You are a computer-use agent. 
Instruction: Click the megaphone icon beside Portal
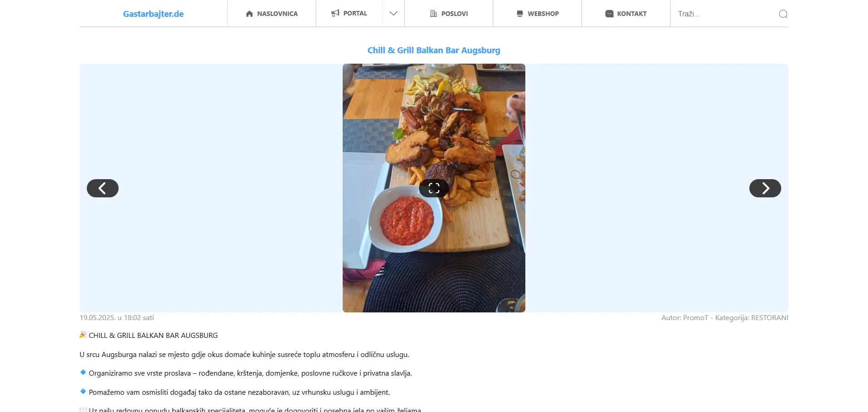(x=335, y=13)
